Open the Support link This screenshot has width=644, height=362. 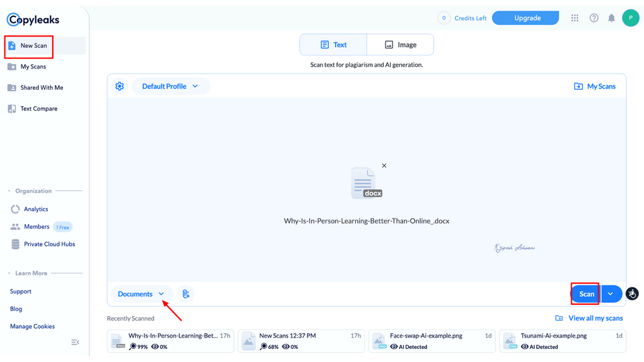pyautogui.click(x=21, y=292)
